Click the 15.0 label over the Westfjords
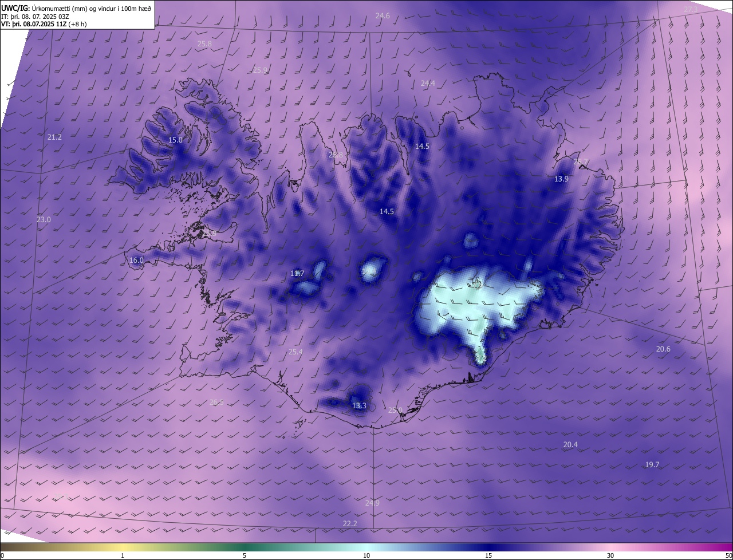This screenshot has height=560, width=733. tap(175, 140)
